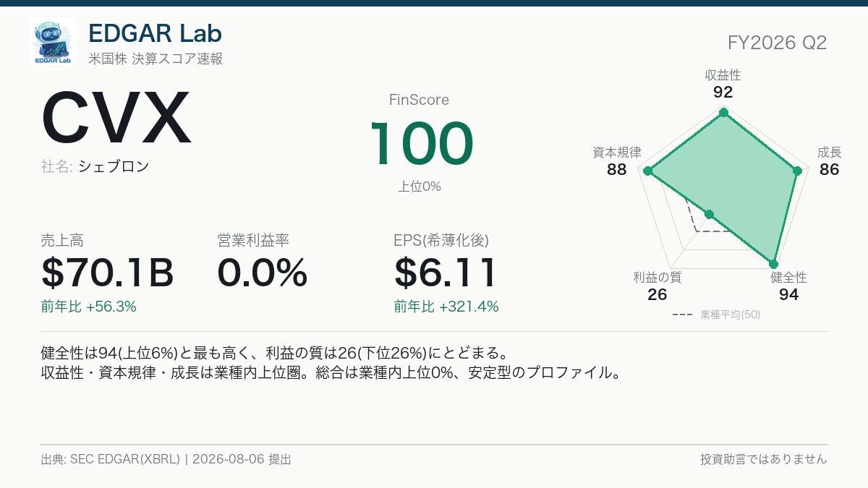Click the FinScore value 100
Screen dimensions: 868x488
pos(422,144)
